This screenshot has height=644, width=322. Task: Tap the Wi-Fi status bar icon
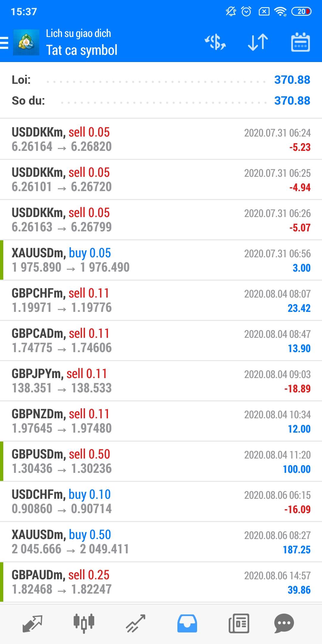click(x=280, y=12)
